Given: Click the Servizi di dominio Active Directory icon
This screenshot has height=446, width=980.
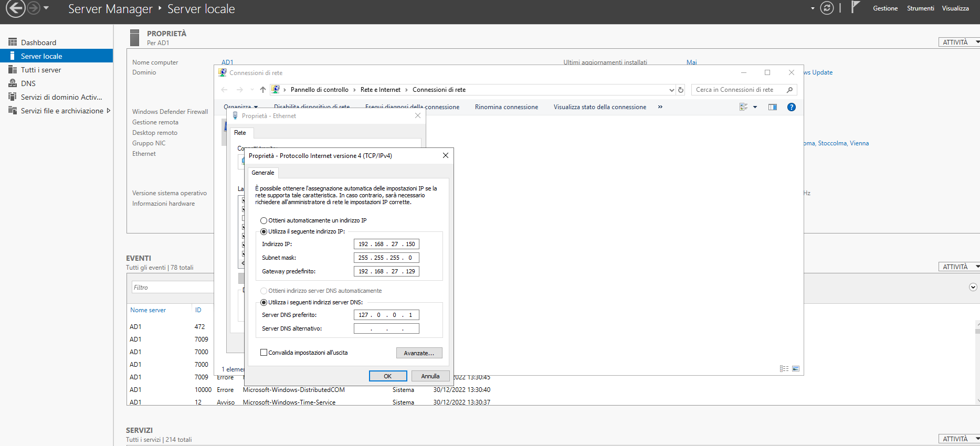Looking at the screenshot, I should (x=13, y=97).
